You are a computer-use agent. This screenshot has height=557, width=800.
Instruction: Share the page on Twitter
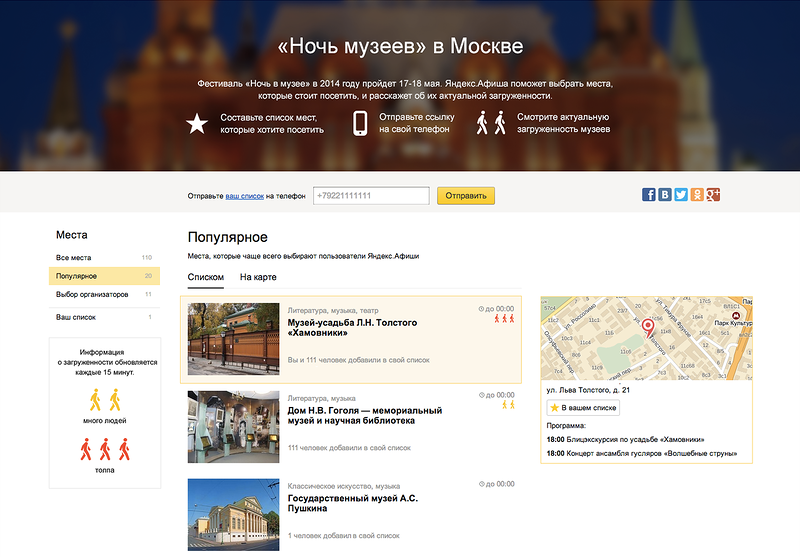(x=681, y=195)
